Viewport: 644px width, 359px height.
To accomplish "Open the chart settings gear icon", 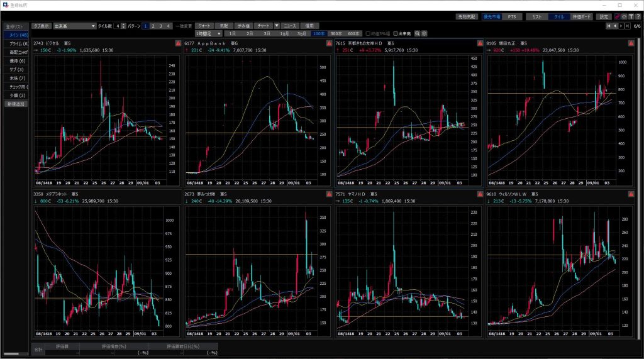I will point(424,33).
